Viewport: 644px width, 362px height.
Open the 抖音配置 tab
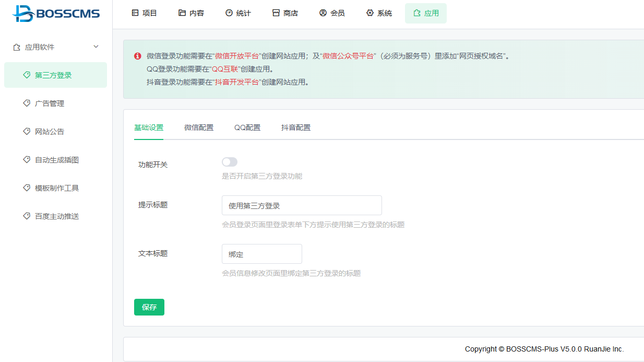tap(296, 127)
